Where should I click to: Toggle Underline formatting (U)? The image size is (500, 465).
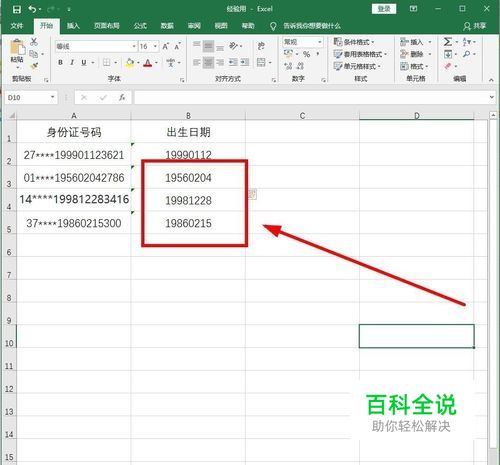[84, 62]
